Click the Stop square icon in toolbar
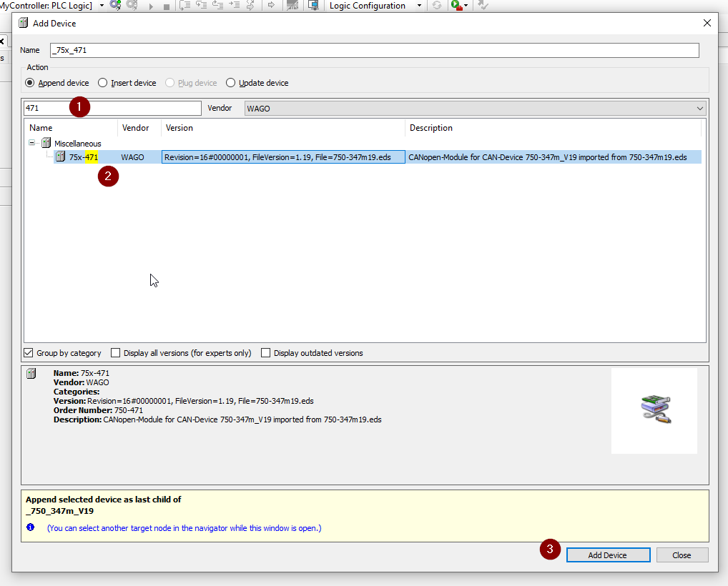The height and width of the screenshot is (586, 728). click(x=166, y=6)
